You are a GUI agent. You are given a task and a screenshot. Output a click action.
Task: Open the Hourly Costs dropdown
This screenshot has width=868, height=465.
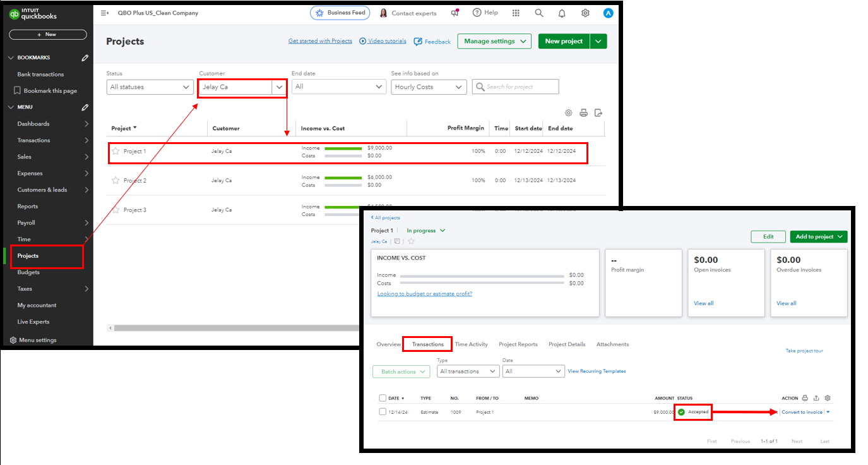(x=429, y=87)
